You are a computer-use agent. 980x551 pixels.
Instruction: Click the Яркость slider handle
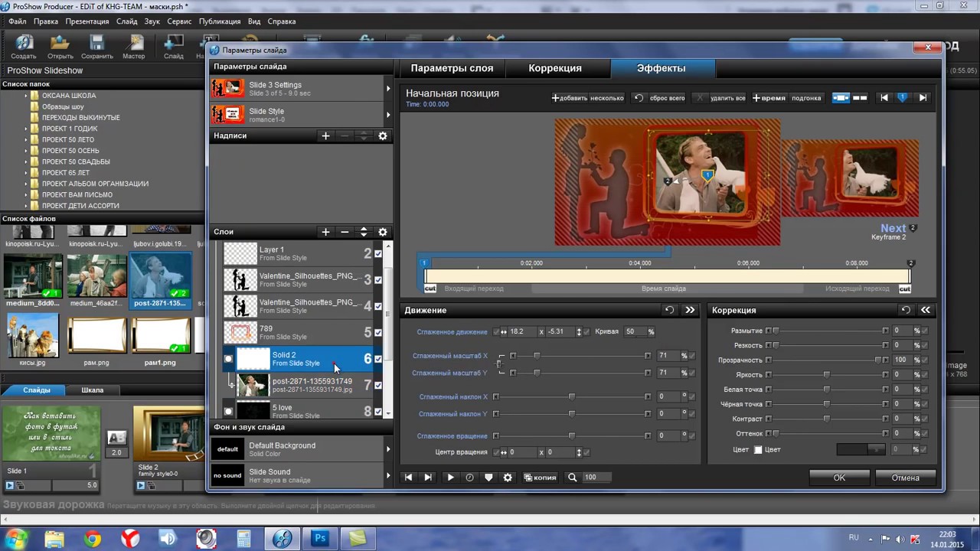point(826,375)
